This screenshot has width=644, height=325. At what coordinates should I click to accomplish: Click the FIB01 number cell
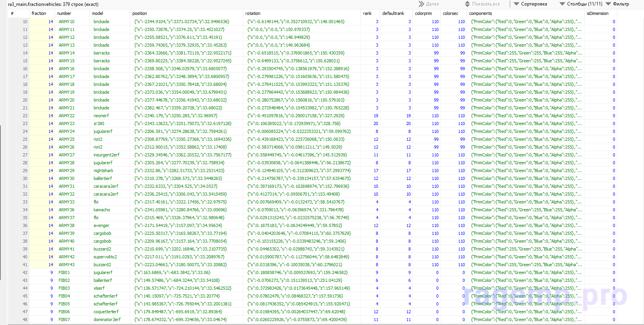pyautogui.click(x=64, y=272)
